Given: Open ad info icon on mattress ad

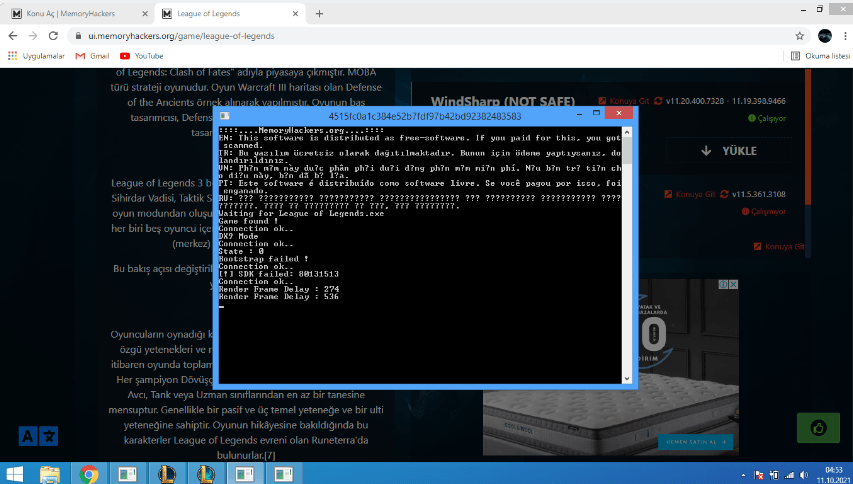Looking at the screenshot, I should pyautogui.click(x=724, y=284).
